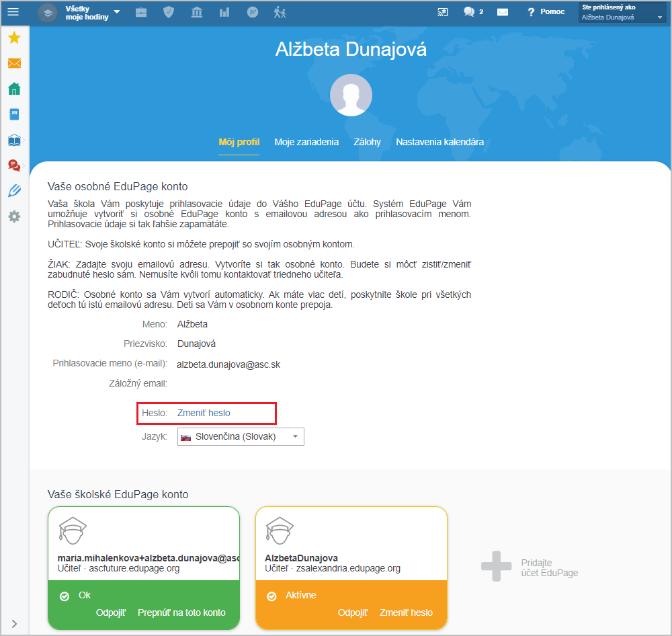Click graduate avatar icon on ascfuture card

(x=73, y=531)
